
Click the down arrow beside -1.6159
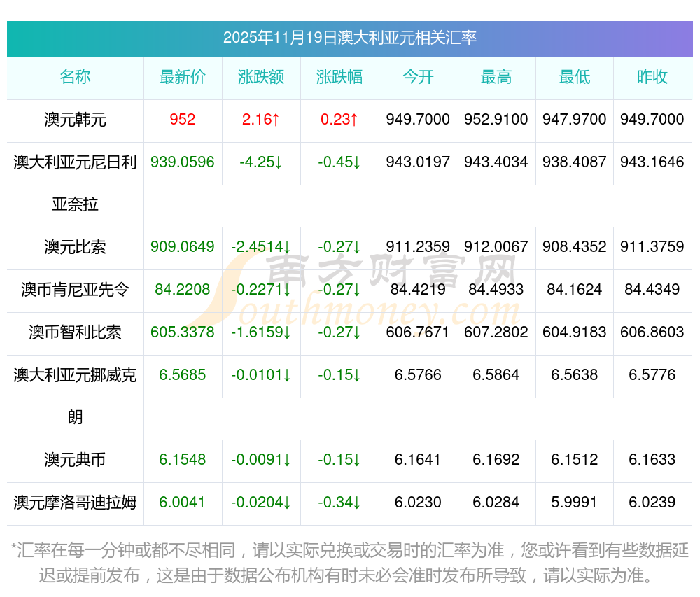coord(286,332)
